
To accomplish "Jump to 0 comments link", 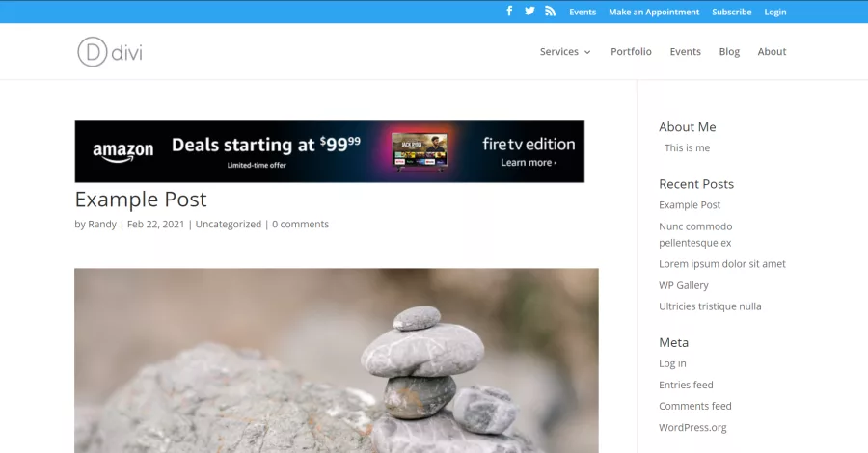I will 300,224.
